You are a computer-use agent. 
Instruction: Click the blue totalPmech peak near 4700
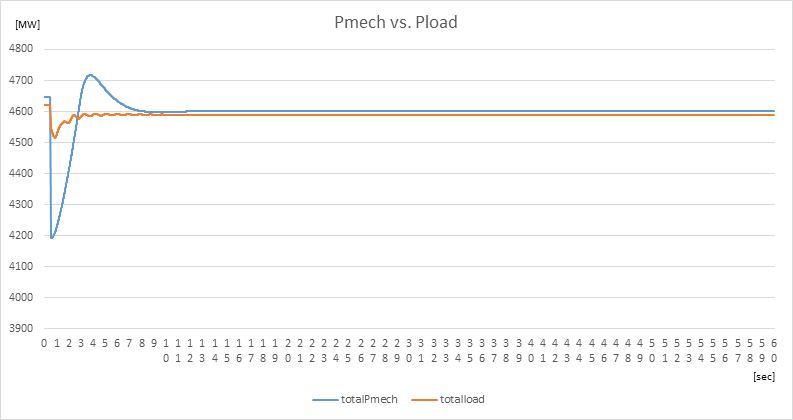click(x=90, y=75)
